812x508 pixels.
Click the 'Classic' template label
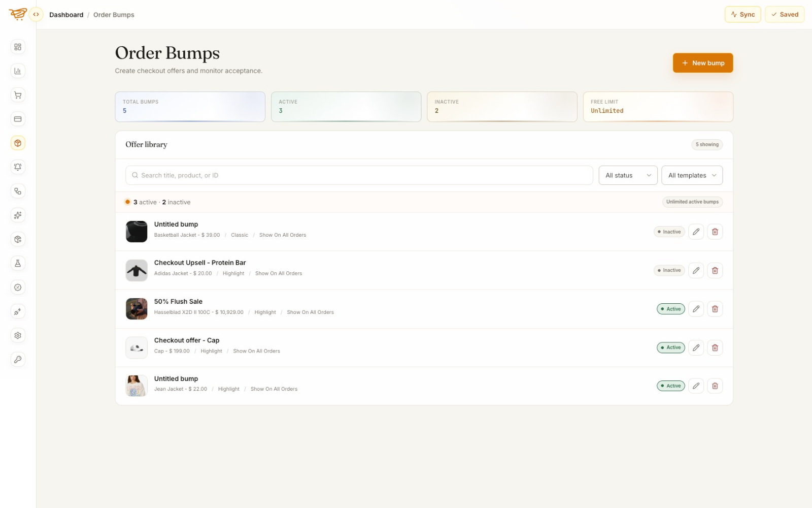(240, 235)
